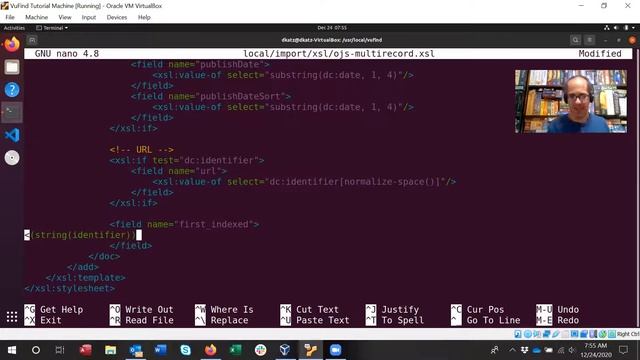
Task: Click the ^W Where Is shortcut label
Action: [224, 309]
